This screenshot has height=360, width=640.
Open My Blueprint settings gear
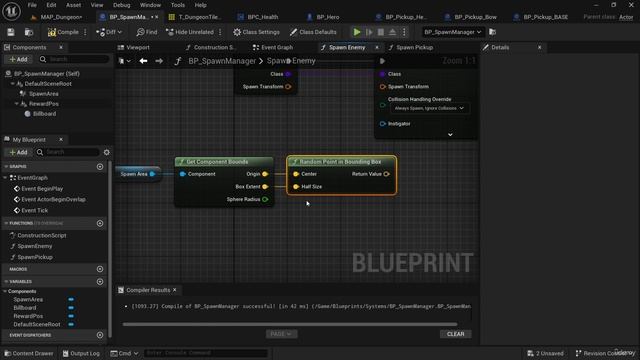[107, 152]
